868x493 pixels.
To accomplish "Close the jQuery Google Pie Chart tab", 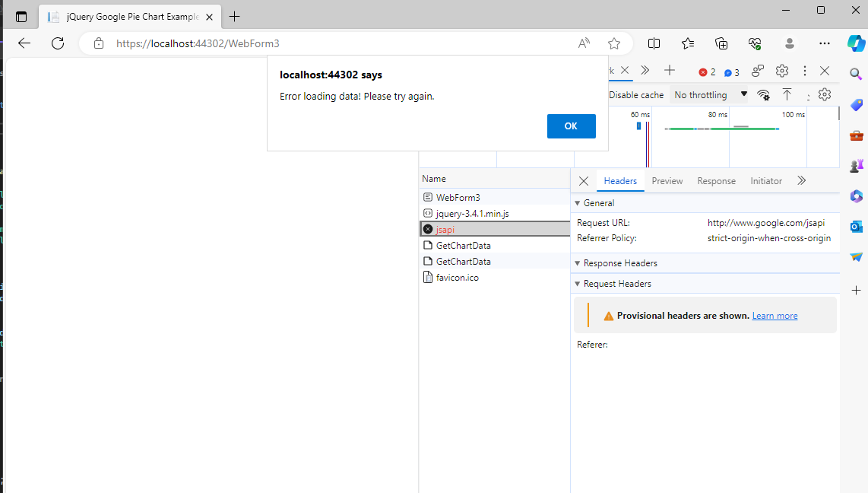I will (x=209, y=17).
